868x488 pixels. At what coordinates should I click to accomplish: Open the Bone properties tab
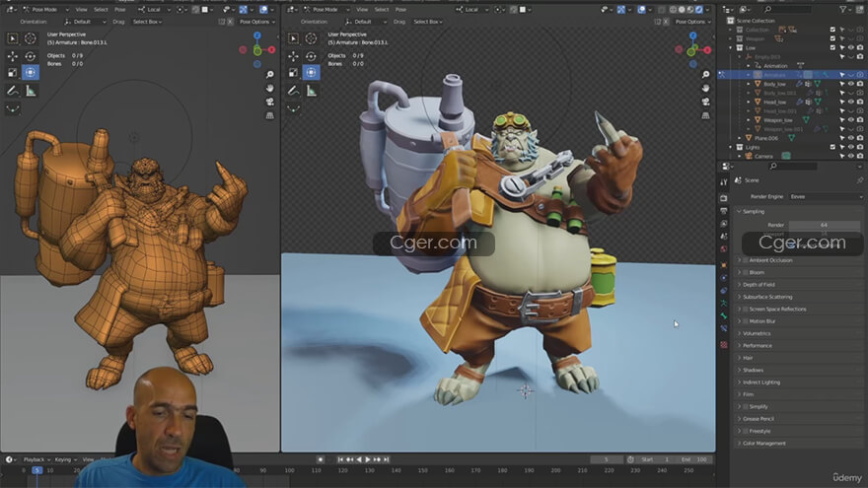(x=724, y=315)
